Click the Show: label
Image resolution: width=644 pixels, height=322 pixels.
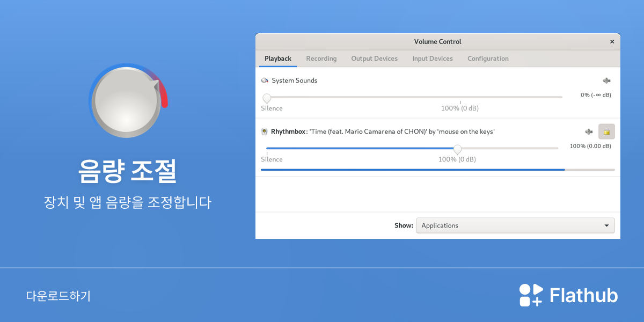click(x=404, y=225)
